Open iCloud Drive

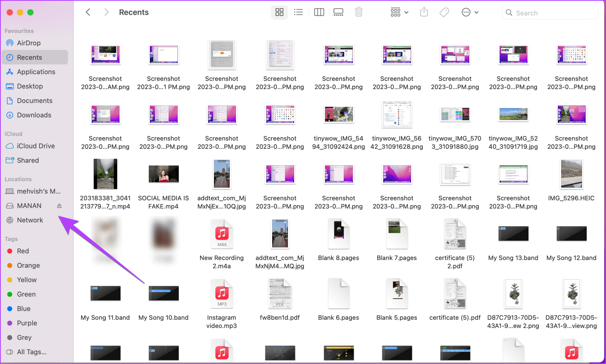tap(36, 146)
